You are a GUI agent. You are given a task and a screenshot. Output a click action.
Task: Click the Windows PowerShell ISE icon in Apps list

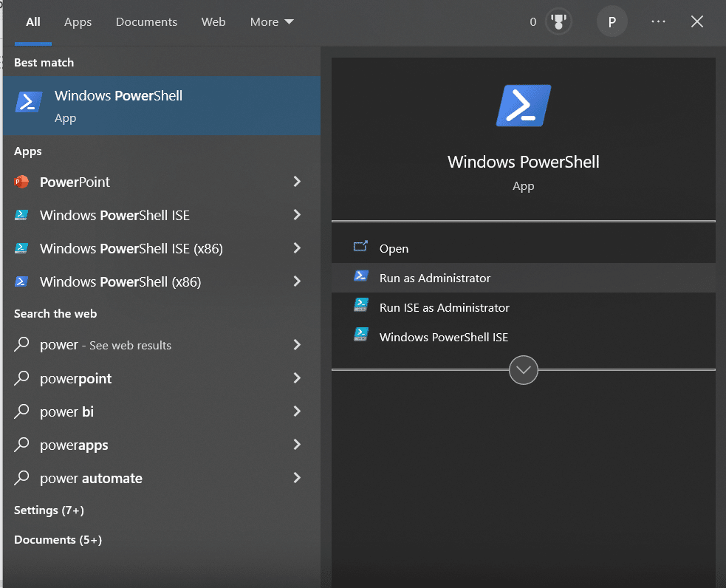pos(21,215)
